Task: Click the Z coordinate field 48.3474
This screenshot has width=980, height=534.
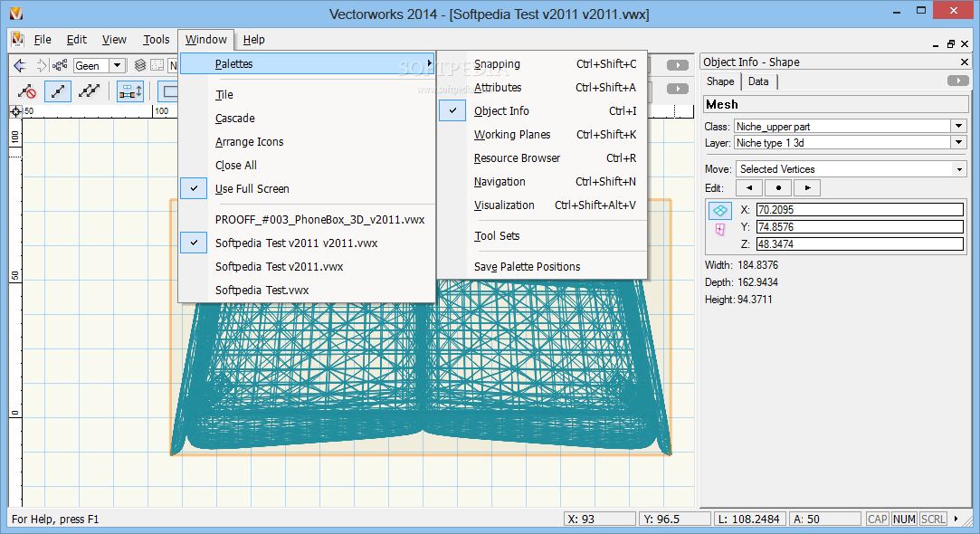Action: click(860, 243)
